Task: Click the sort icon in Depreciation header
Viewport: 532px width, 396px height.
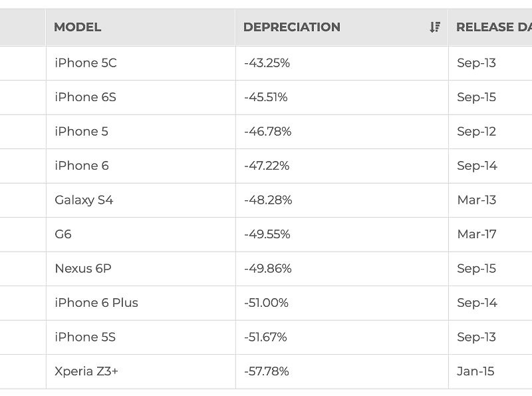Action: click(435, 27)
